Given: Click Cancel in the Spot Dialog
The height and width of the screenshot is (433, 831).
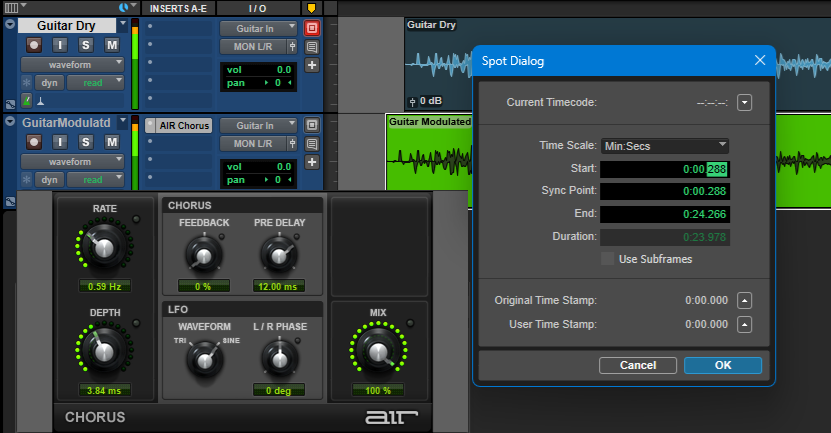Looking at the screenshot, I should pyautogui.click(x=638, y=365).
